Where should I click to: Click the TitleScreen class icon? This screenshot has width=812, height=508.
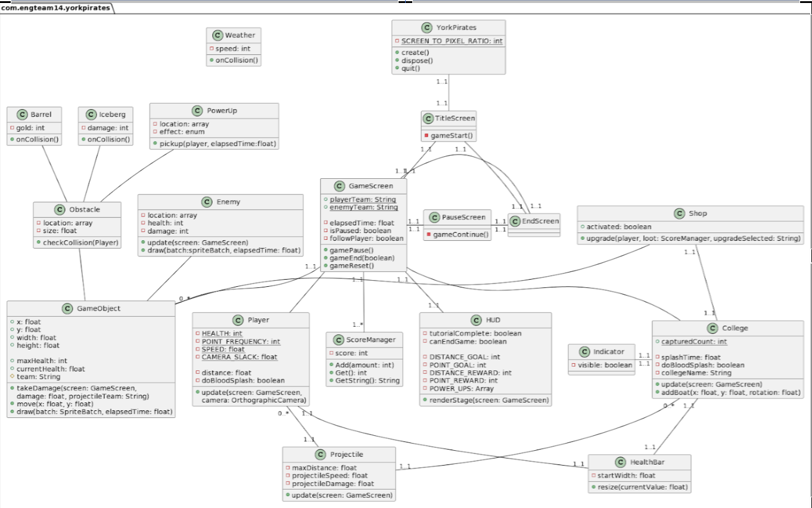tap(428, 118)
